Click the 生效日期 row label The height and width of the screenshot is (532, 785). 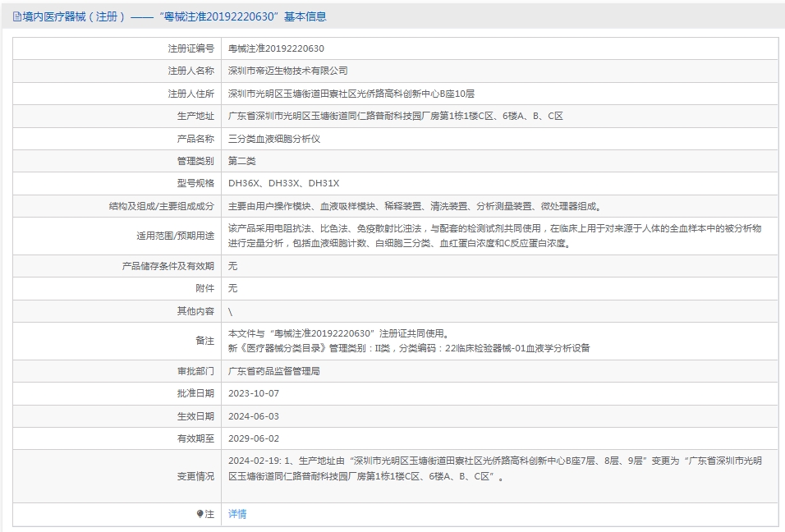195,416
